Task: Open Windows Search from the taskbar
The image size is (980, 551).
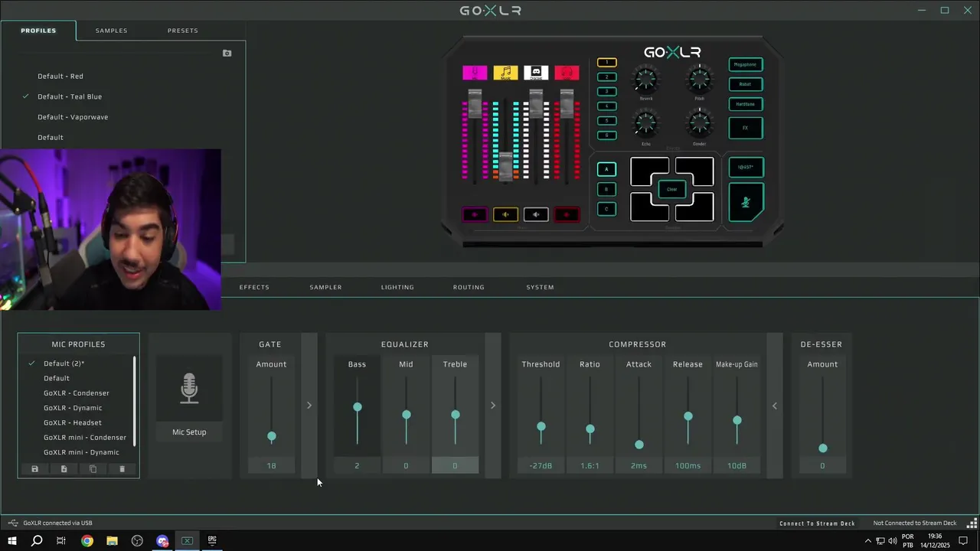Action: click(x=37, y=541)
